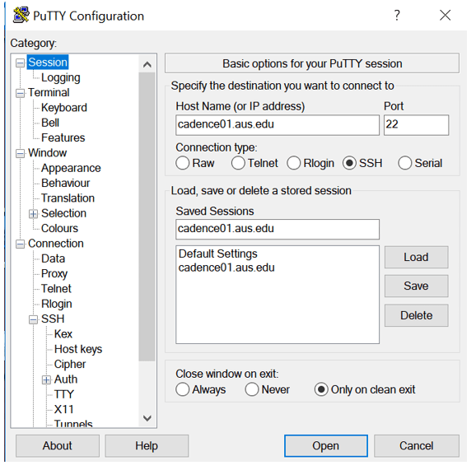
Task: Click the Open button to connect
Action: 326,446
